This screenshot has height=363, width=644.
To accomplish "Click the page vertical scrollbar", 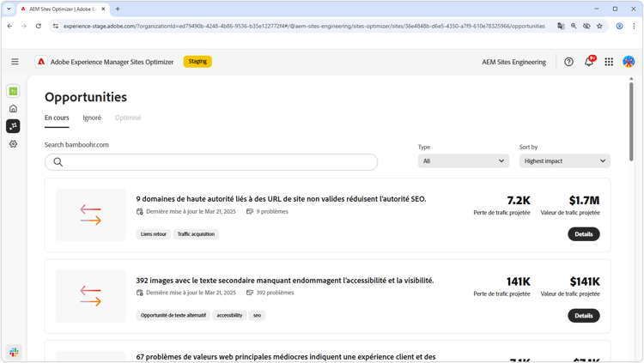I will [x=631, y=121].
